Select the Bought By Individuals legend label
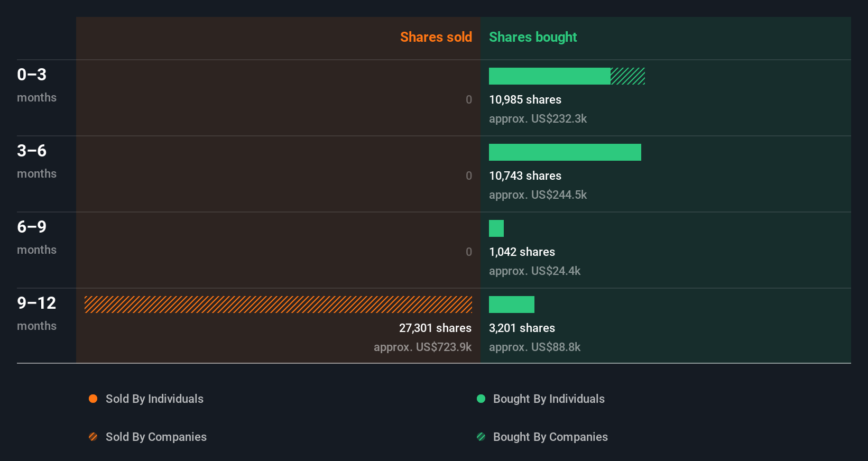Viewport: 868px width, 461px height. click(x=549, y=399)
